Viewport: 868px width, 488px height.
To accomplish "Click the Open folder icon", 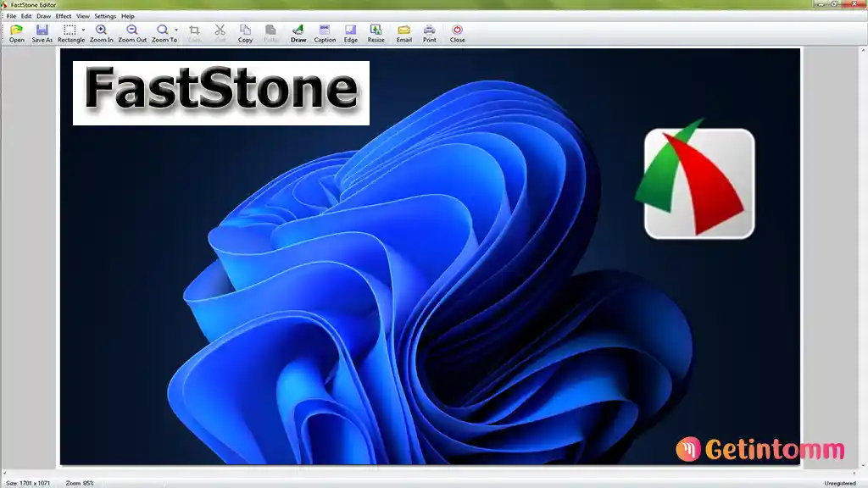I will (x=17, y=30).
